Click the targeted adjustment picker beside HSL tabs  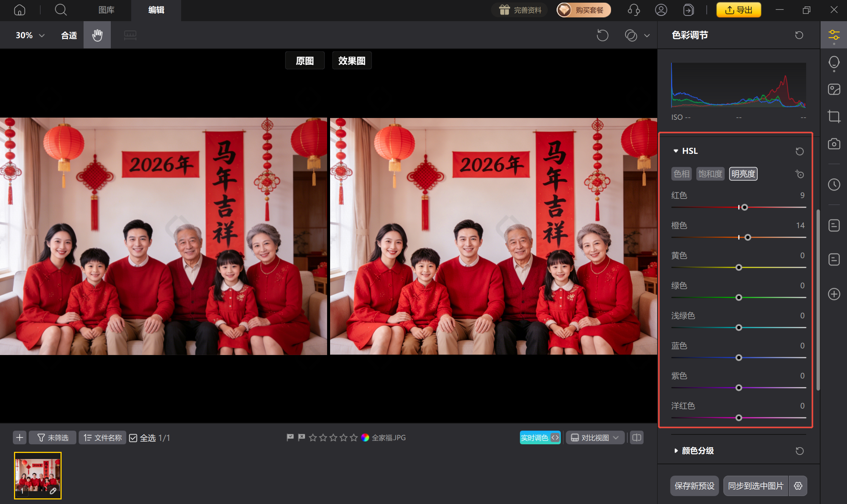tap(800, 174)
